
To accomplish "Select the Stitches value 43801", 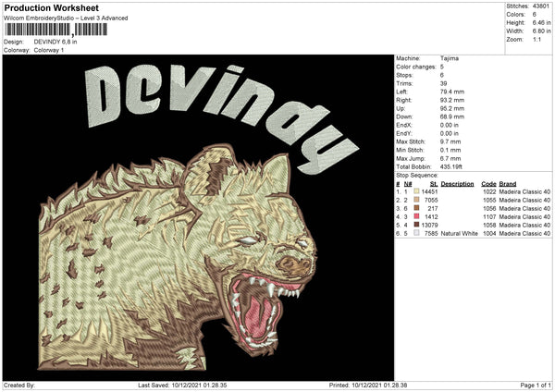I will click(541, 6).
